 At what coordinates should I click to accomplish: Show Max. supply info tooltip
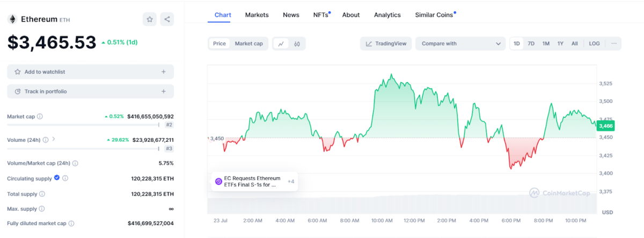point(41,208)
